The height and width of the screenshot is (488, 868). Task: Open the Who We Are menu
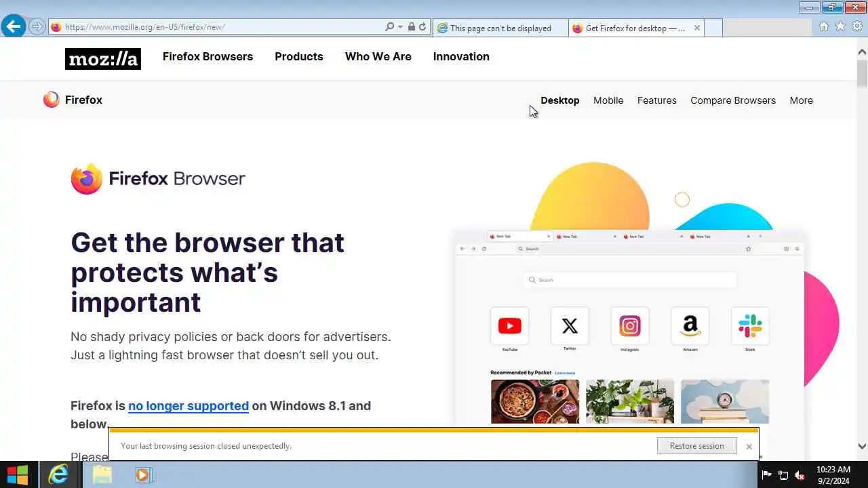tap(378, 56)
